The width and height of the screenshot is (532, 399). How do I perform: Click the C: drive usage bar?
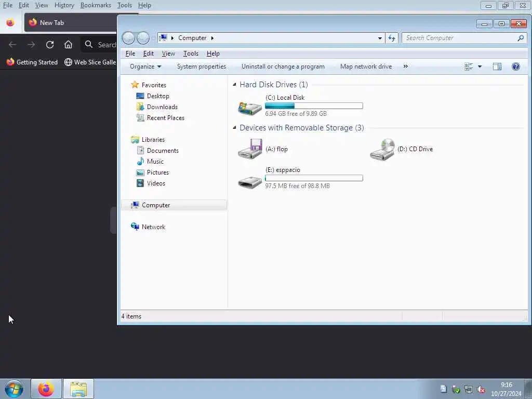click(314, 106)
